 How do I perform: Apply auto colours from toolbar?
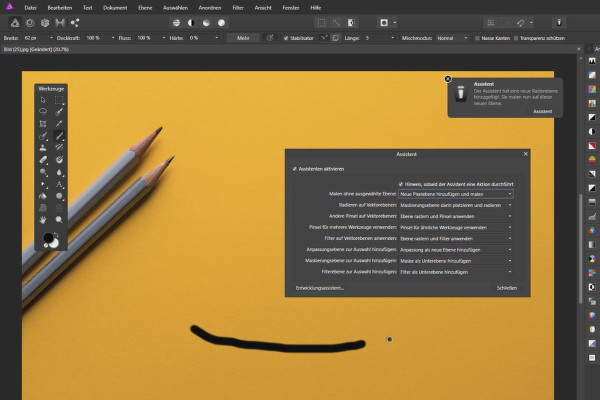click(x=206, y=23)
